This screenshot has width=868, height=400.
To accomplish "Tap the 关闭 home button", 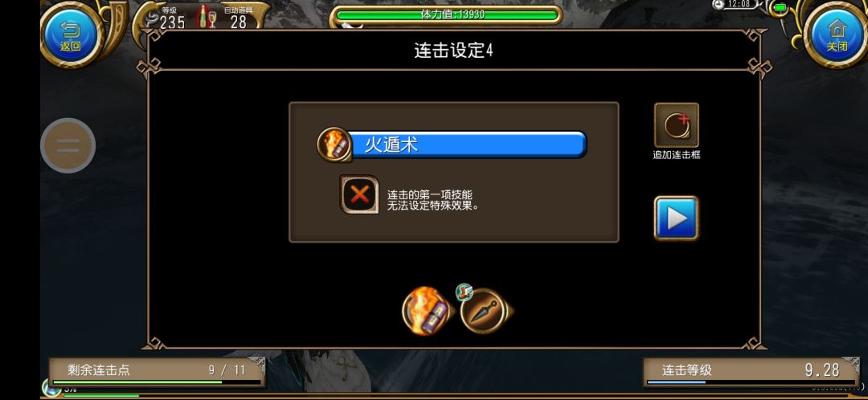I will click(837, 35).
